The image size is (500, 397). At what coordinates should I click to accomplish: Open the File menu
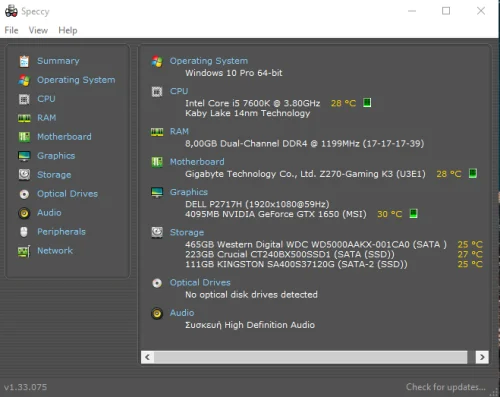pyautogui.click(x=11, y=30)
